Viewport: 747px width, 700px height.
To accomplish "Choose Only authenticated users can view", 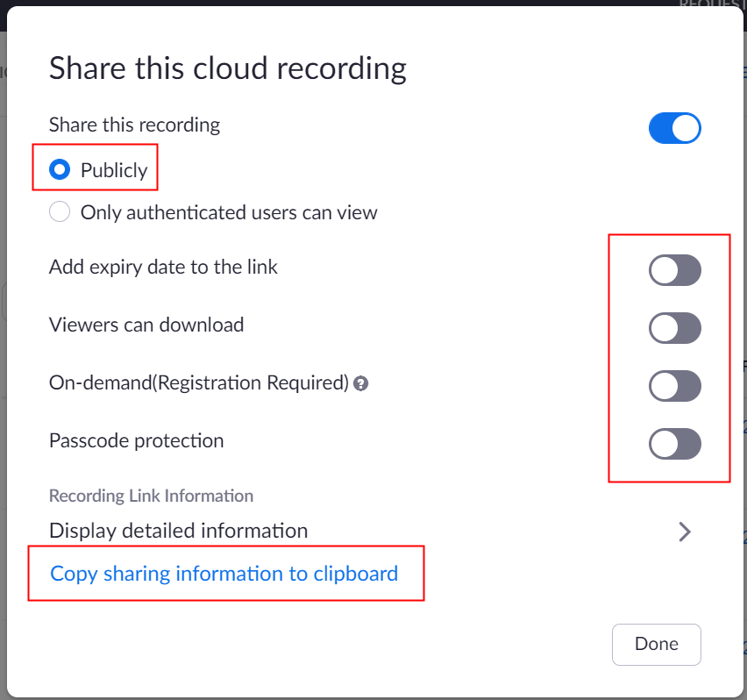I will click(x=60, y=211).
